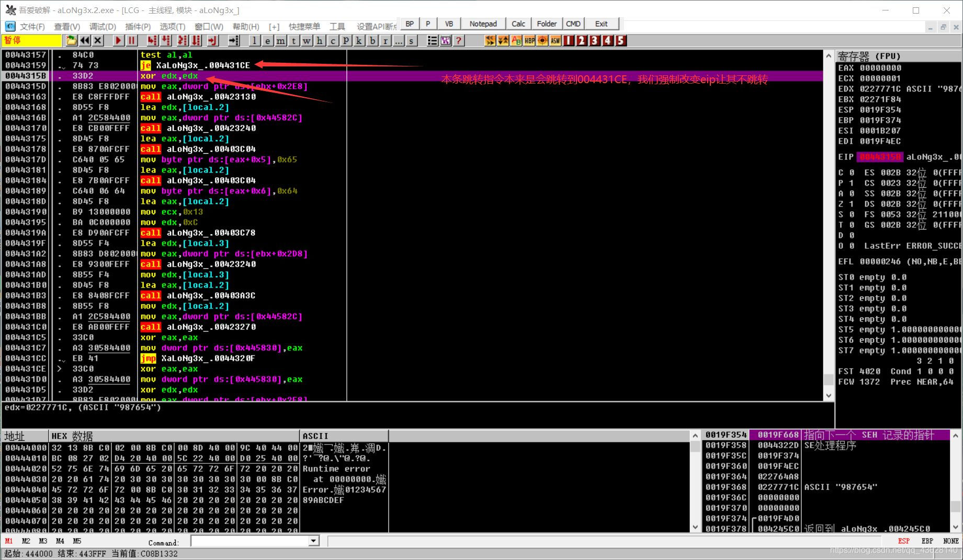Image resolution: width=963 pixels, height=560 pixels.
Task: Open the 帮助(H) menu
Action: 246,26
